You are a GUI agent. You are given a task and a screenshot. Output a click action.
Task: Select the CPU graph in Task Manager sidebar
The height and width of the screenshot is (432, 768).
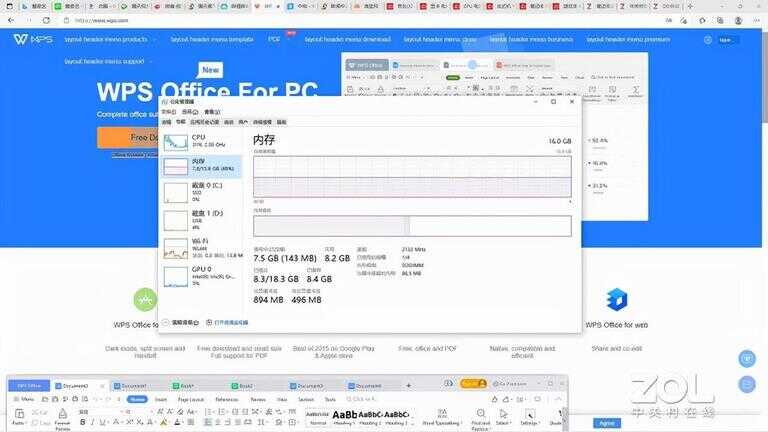(x=176, y=142)
